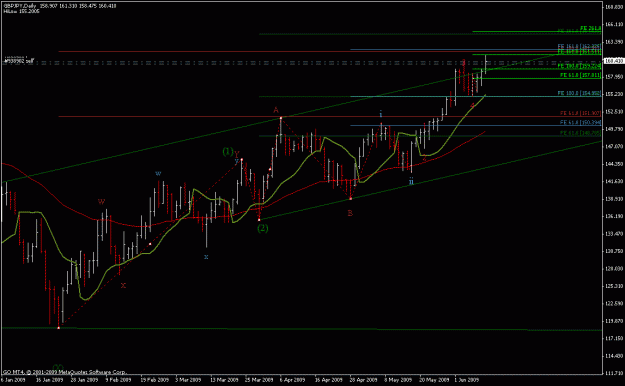Click the blue FE 161.8 Fibonacci label
625x386 pixels.
[x=579, y=47]
